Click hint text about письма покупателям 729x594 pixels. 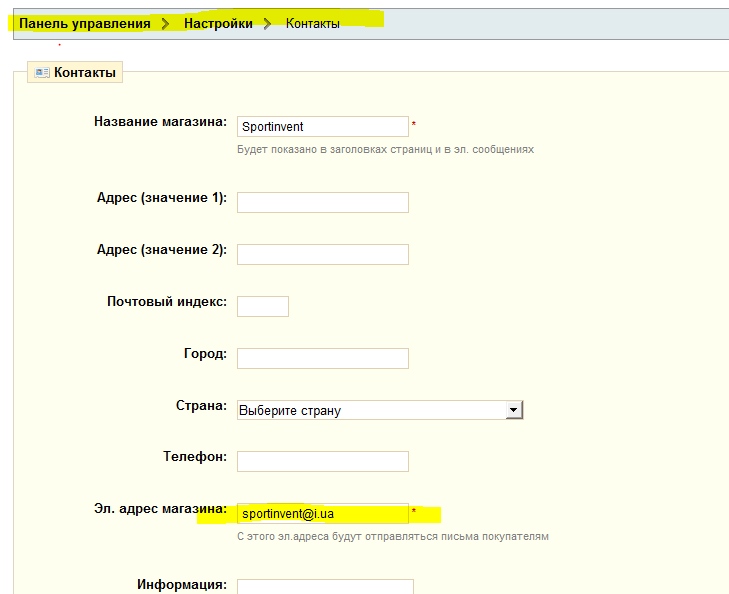pos(393,536)
